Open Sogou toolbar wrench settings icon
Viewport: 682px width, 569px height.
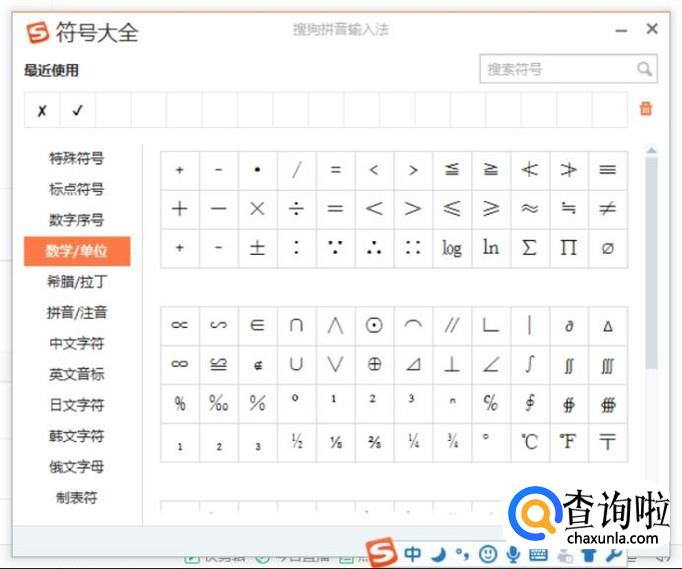(613, 554)
